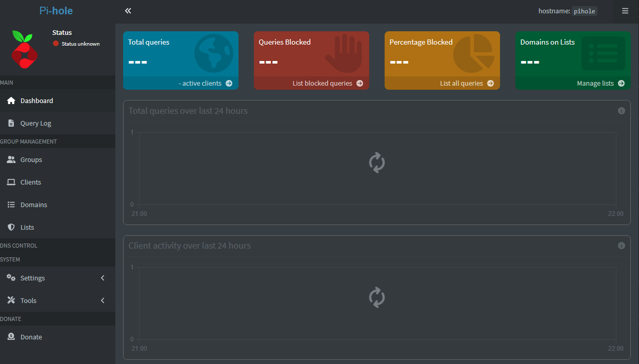Click the Total queries card heading
This screenshot has height=364, width=639.
pyautogui.click(x=149, y=42)
